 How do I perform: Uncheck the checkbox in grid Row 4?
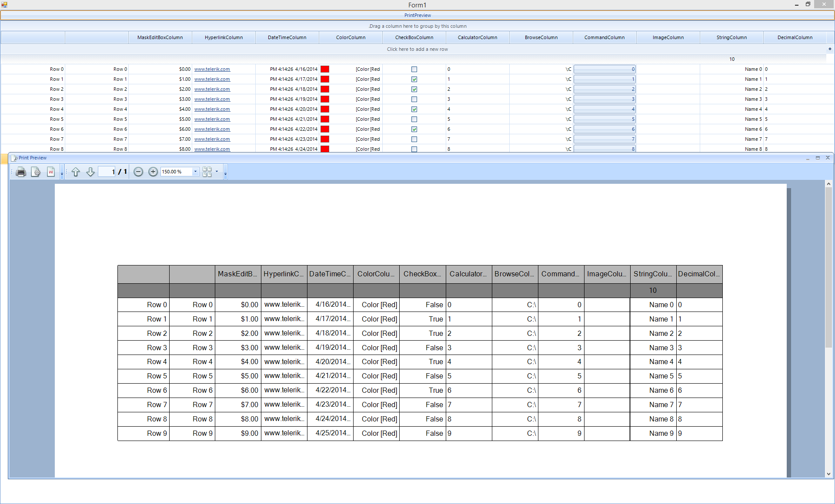pos(414,109)
